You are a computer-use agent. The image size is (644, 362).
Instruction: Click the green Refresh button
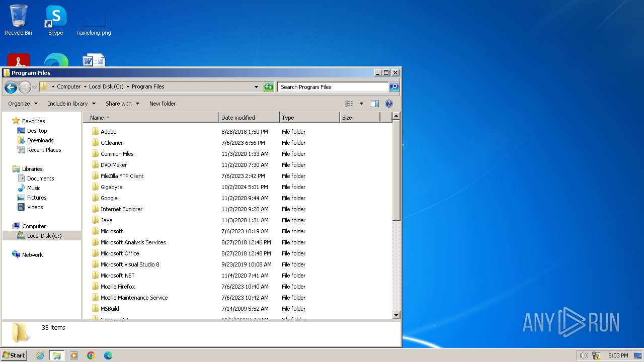[x=269, y=87]
